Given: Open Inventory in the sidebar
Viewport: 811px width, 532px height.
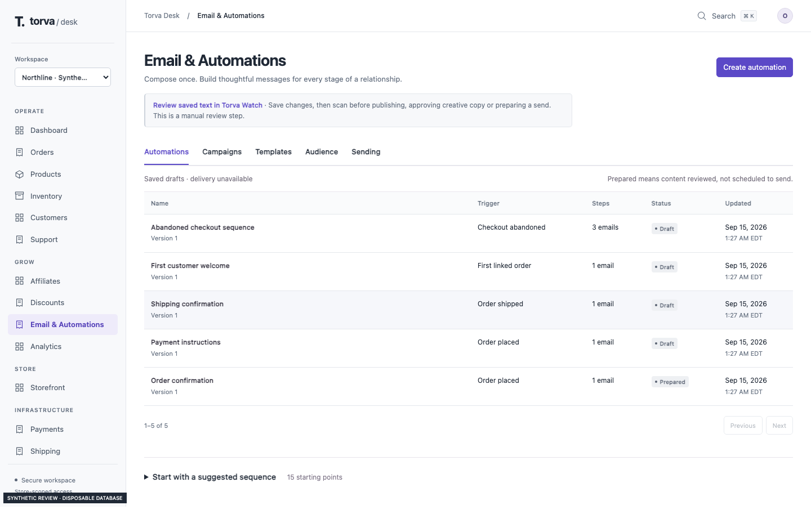Looking at the screenshot, I should (63, 196).
